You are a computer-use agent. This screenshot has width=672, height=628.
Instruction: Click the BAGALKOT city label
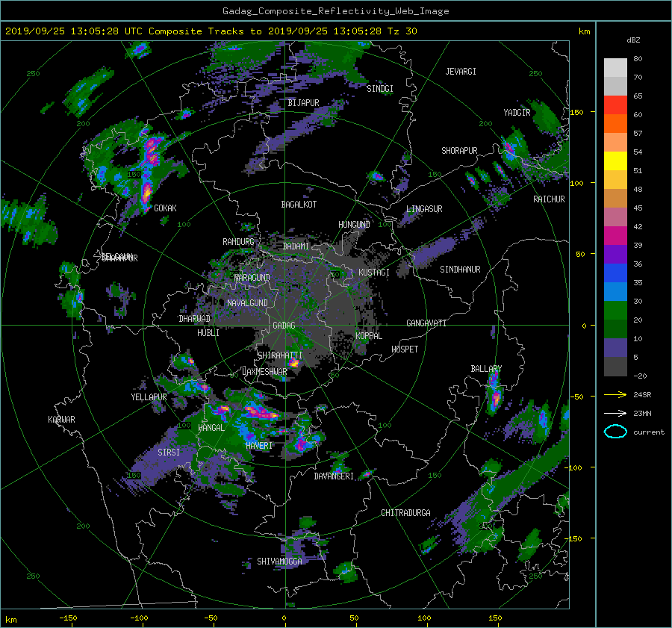(x=299, y=205)
